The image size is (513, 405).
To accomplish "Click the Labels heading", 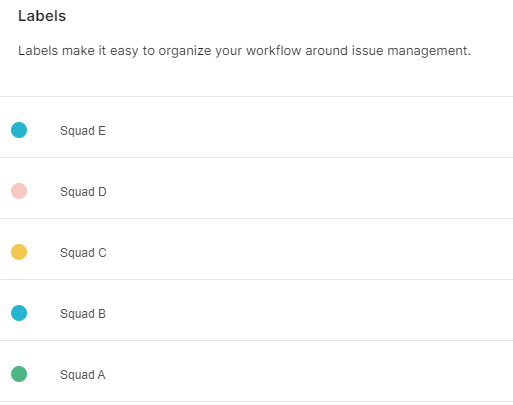I will 42,16.
